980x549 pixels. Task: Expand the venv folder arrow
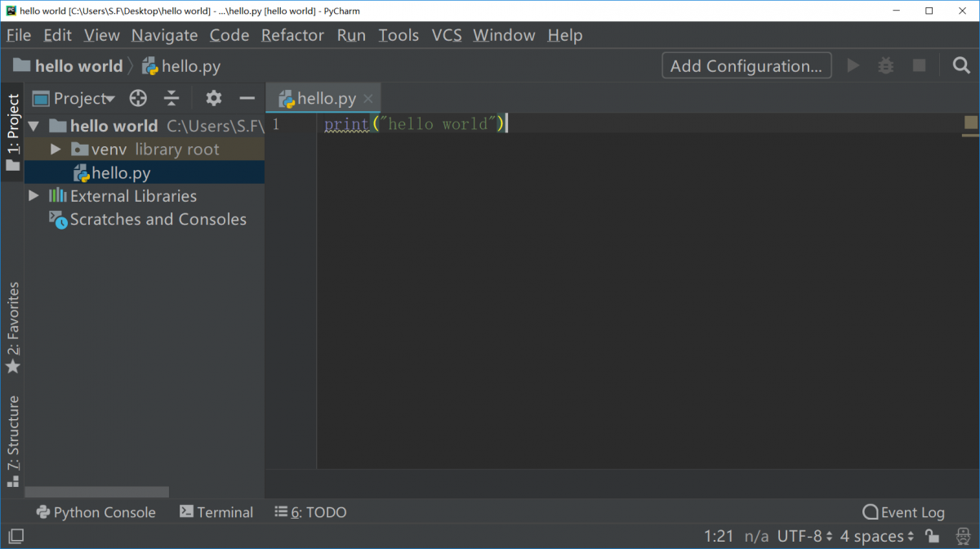56,150
